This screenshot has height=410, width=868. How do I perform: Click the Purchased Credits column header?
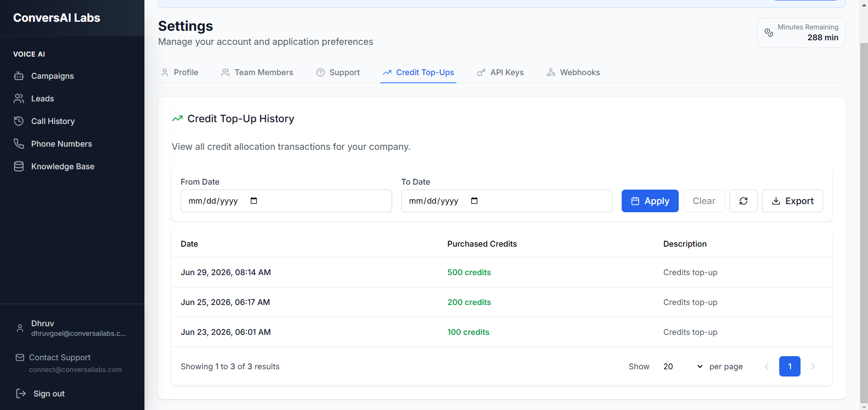[x=482, y=244]
